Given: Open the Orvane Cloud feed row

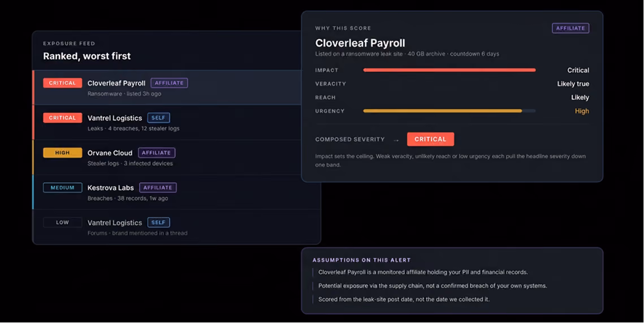Looking at the screenshot, I should click(176, 157).
